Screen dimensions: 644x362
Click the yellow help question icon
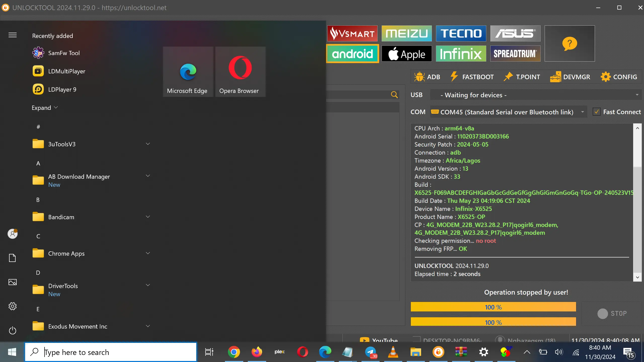click(x=569, y=43)
